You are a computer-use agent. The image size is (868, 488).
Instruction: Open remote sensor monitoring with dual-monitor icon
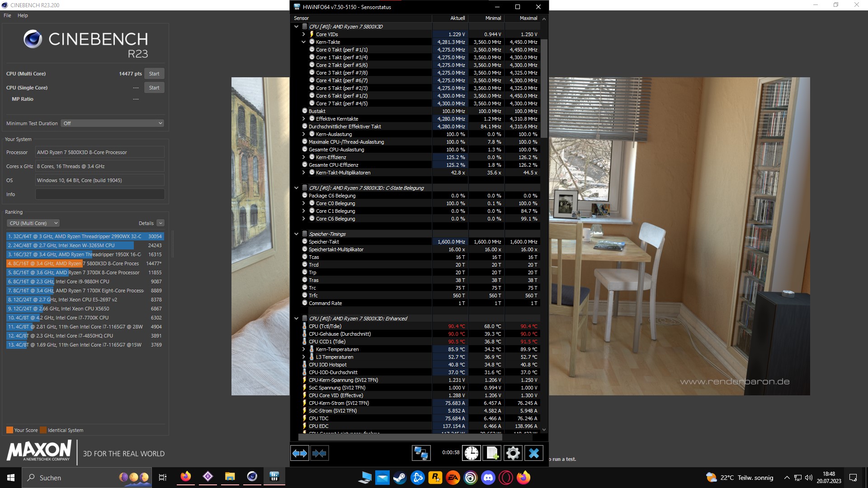[421, 453]
